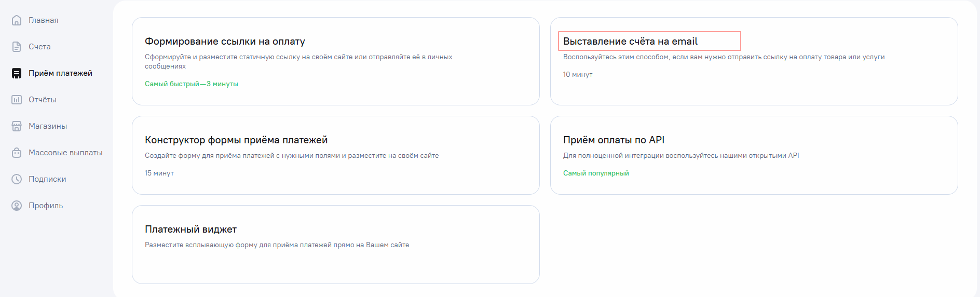
Task: Open Отчёты in the sidebar
Action: point(42,100)
